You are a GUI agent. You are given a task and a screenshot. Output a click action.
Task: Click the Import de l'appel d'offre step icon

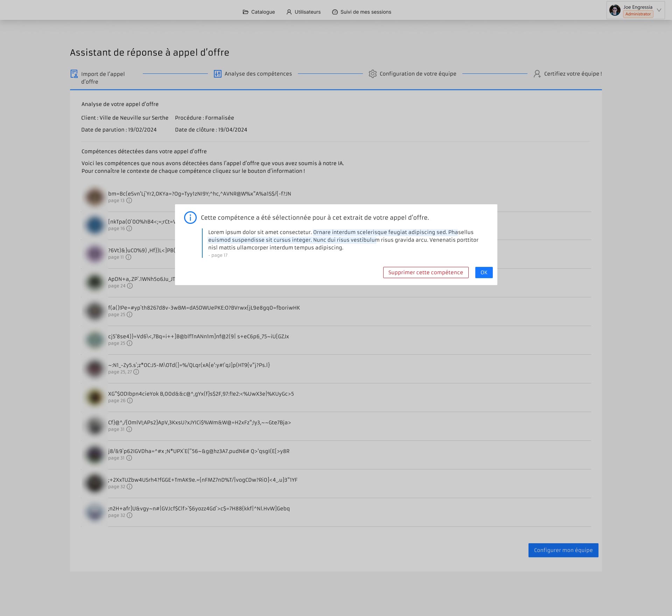pos(74,74)
